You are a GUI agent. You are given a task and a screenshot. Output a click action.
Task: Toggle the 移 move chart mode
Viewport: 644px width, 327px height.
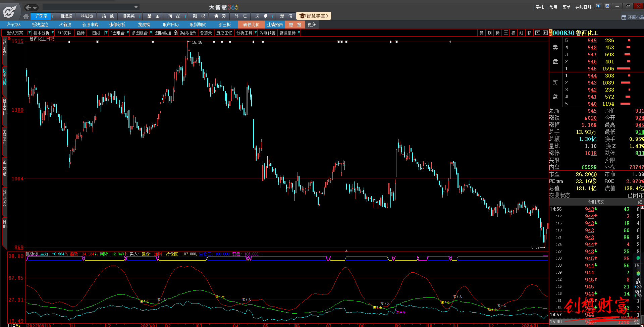(x=530, y=33)
